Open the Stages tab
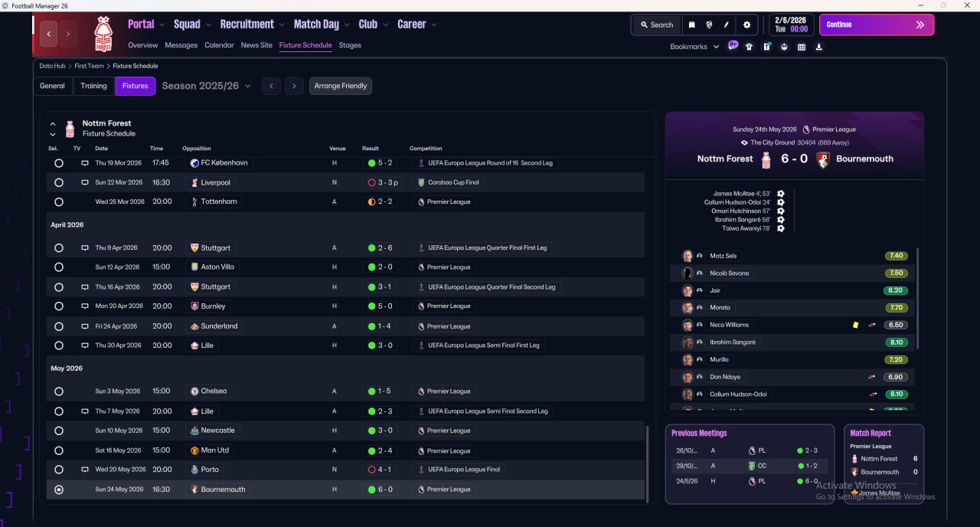The height and width of the screenshot is (527, 980). (350, 45)
